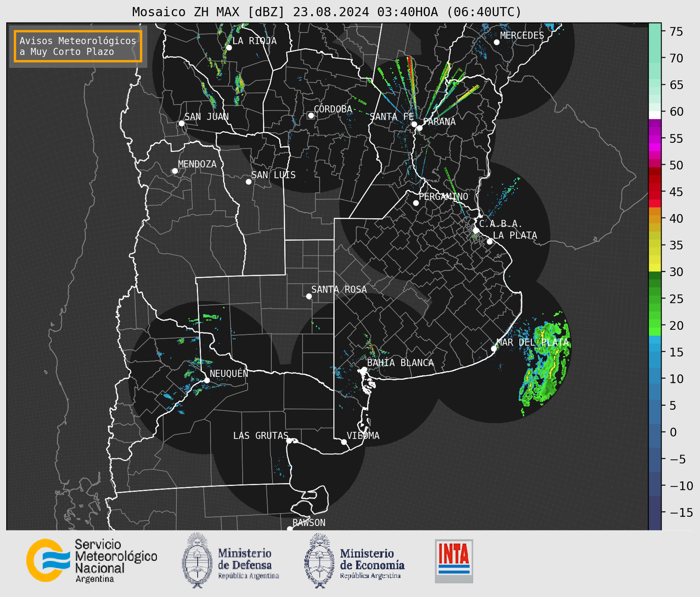Select the SANTA FE city marker dot
Viewport: 700px width, 597px height.
click(x=414, y=124)
